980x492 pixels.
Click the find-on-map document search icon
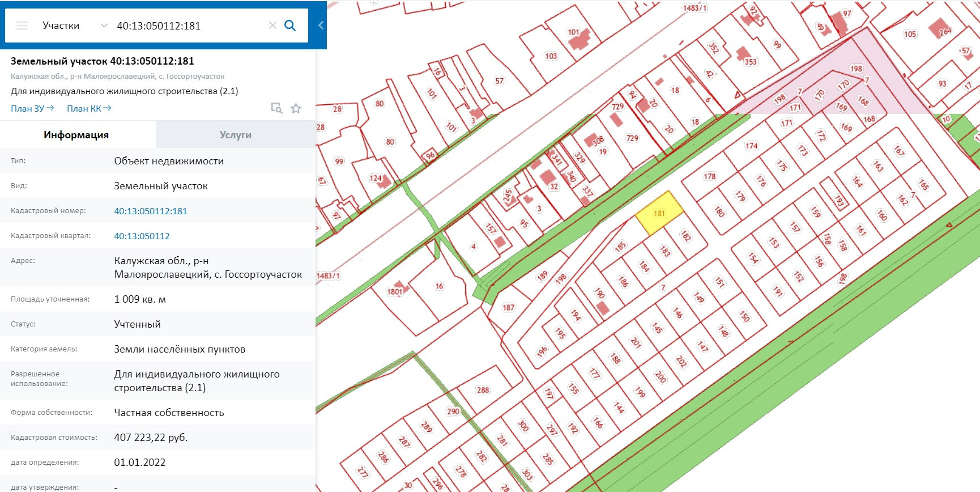pos(276,108)
